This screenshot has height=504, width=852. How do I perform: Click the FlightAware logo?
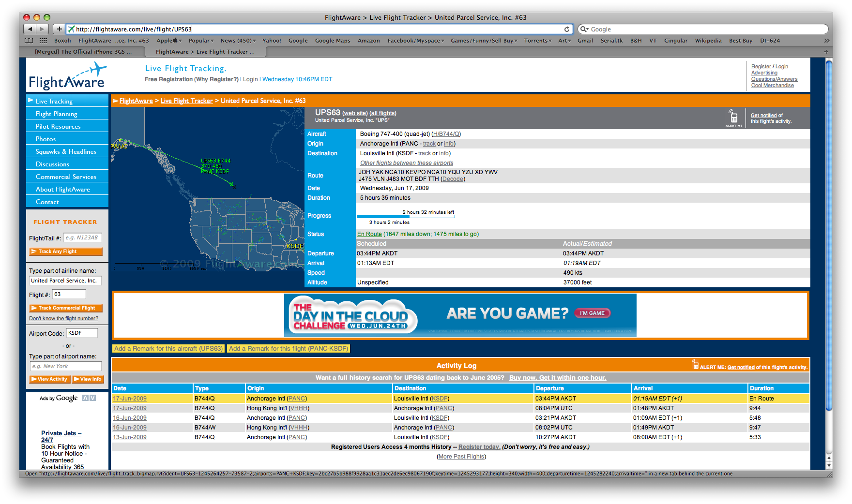click(x=67, y=76)
